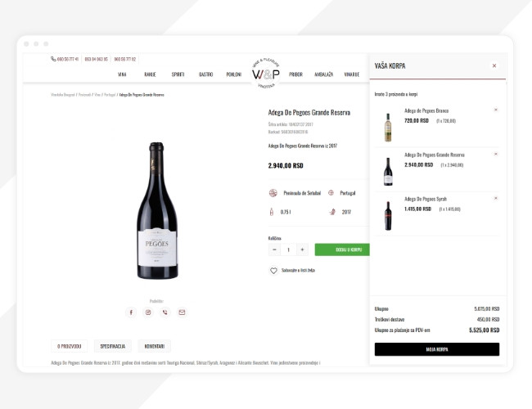Remove Adega De Pegoes Syrah from cart
The height and width of the screenshot is (409, 532).
[x=496, y=198]
